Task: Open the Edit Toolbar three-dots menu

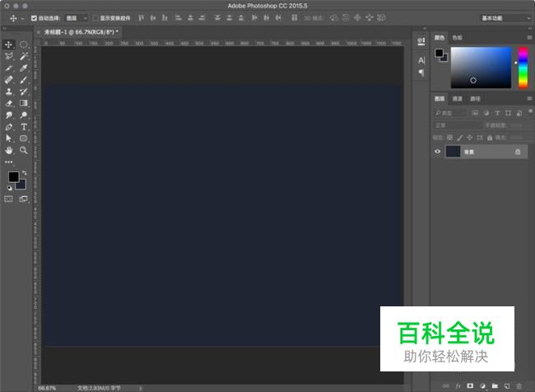Action: coord(8,162)
